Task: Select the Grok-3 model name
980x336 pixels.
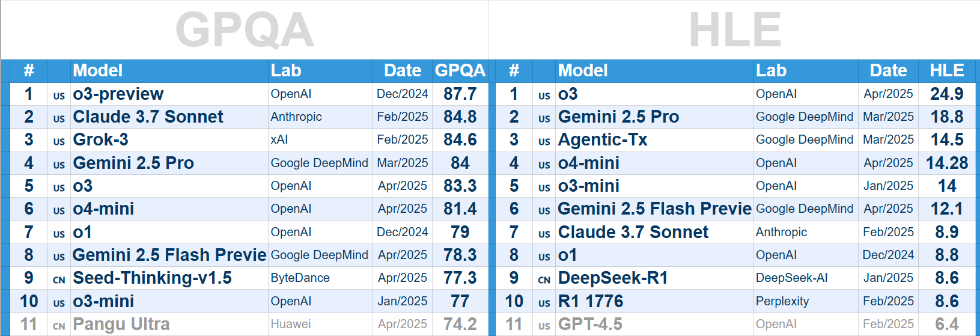Action: [x=100, y=139]
